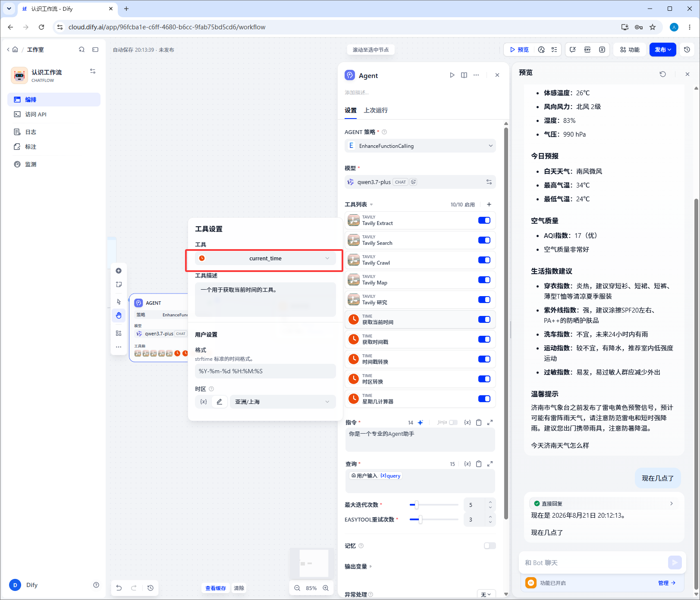
Task: Close the preview panel
Action: coord(687,74)
